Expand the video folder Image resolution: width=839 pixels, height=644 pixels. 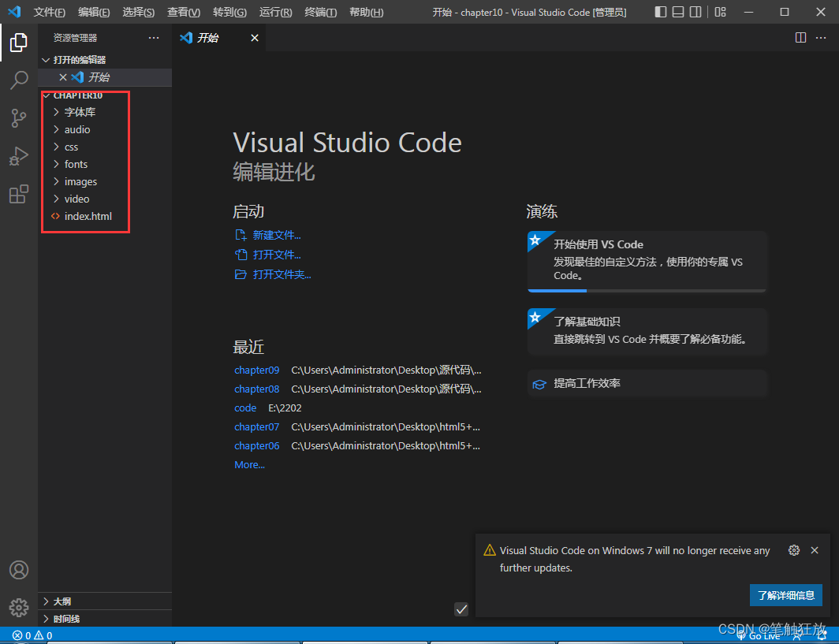pos(105,199)
